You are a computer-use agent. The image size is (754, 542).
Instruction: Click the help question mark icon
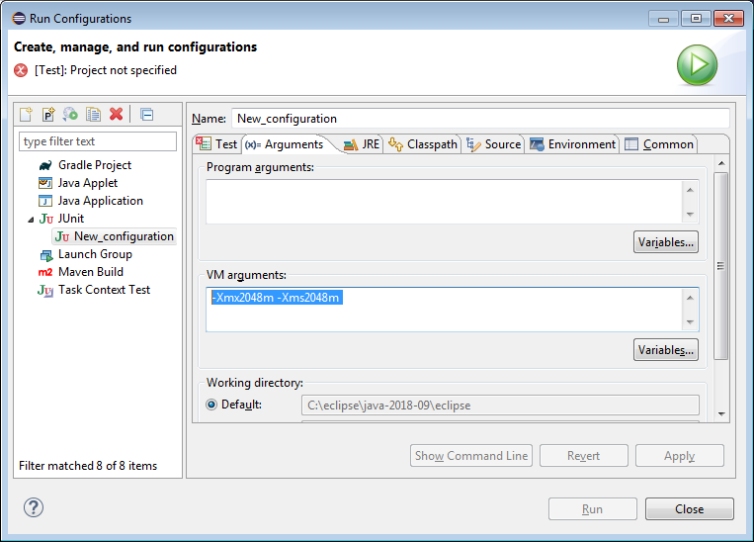[34, 508]
